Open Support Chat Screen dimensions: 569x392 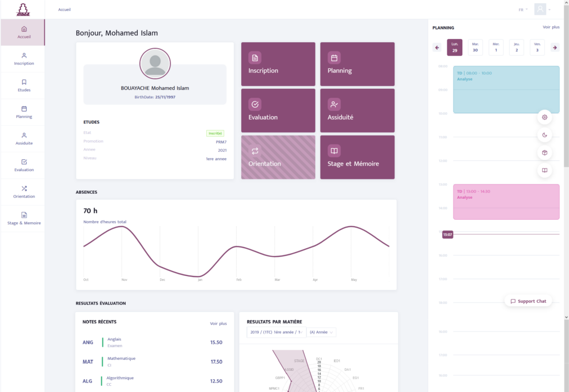coord(528,301)
